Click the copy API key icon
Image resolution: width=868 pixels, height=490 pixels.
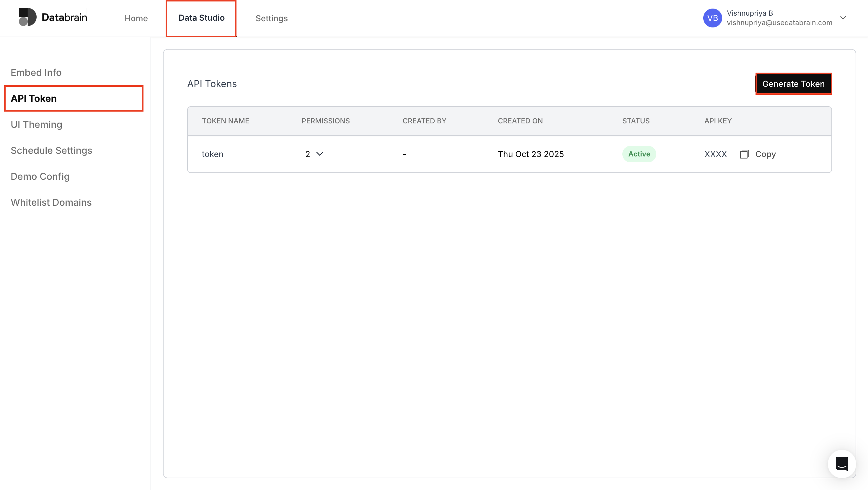tap(745, 154)
